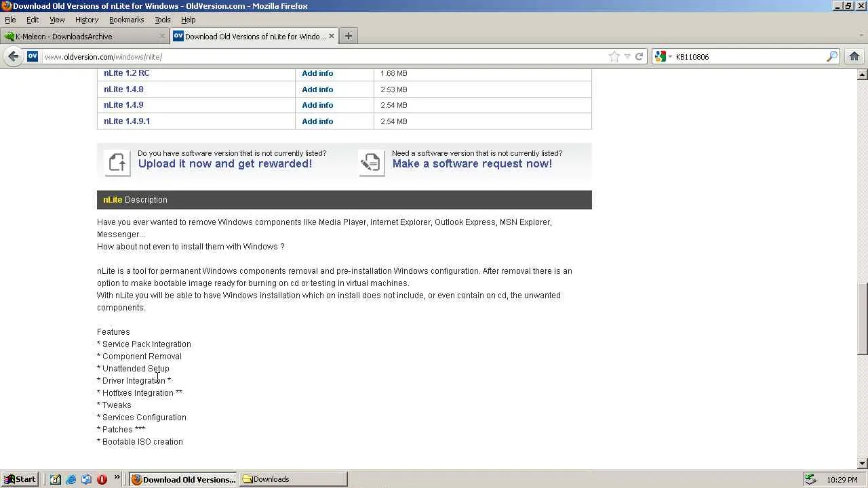868x488 pixels.
Task: Launch Internet Explorer from quick launch
Action: pos(71,479)
